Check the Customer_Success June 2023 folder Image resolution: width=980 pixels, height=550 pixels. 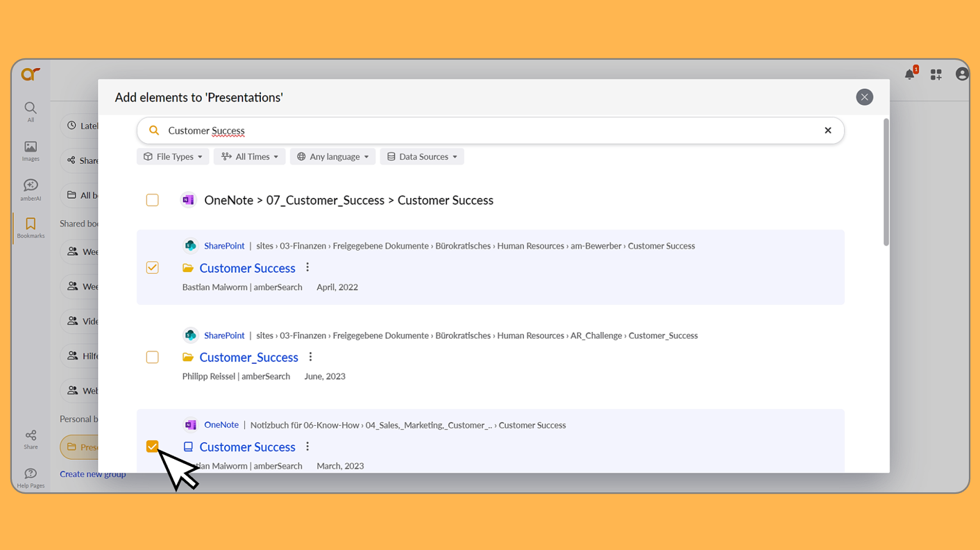[x=153, y=357]
